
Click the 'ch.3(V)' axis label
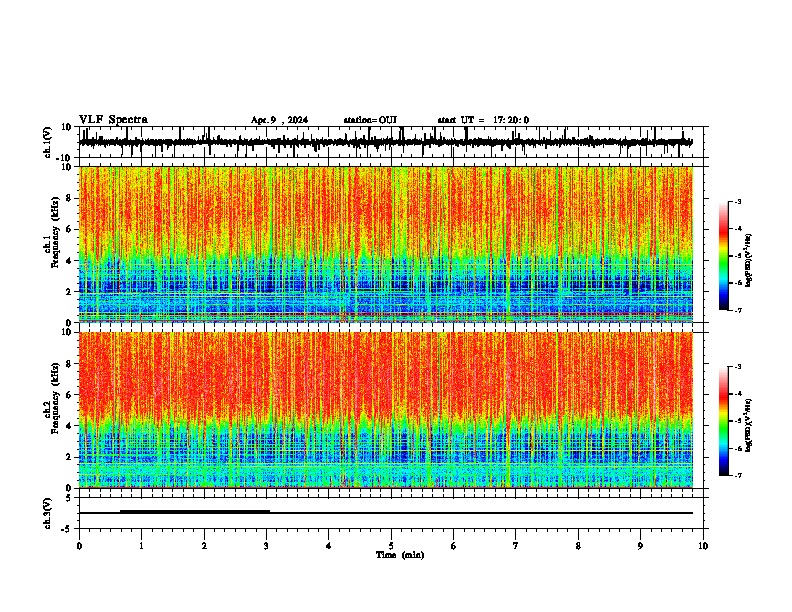48,514
